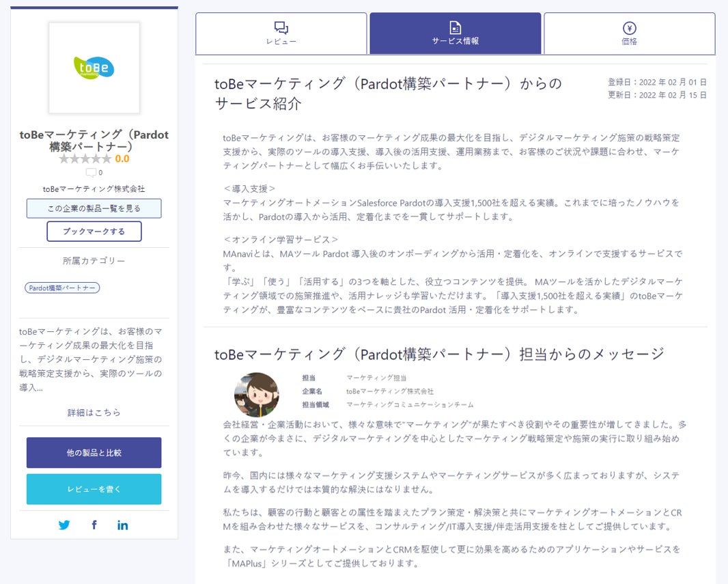Click sidebar product title toBeマーケティング
Screen dimensions: 728x584
tap(94, 141)
